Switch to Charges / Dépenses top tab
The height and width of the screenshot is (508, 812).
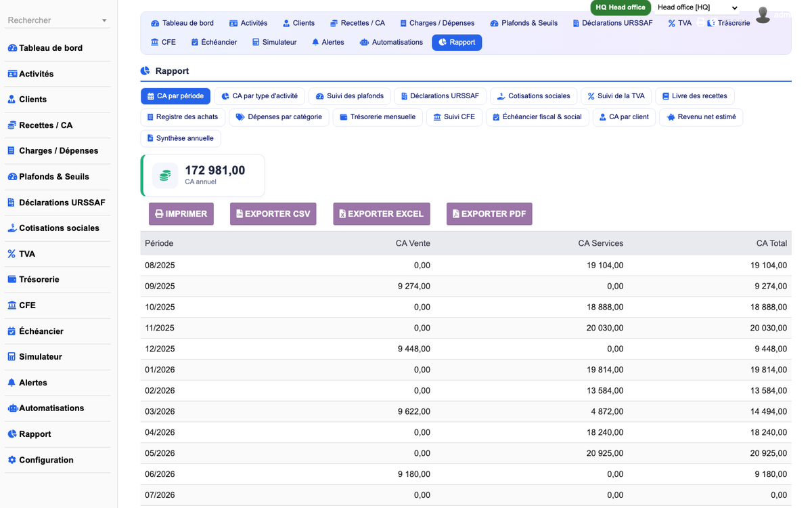point(437,23)
